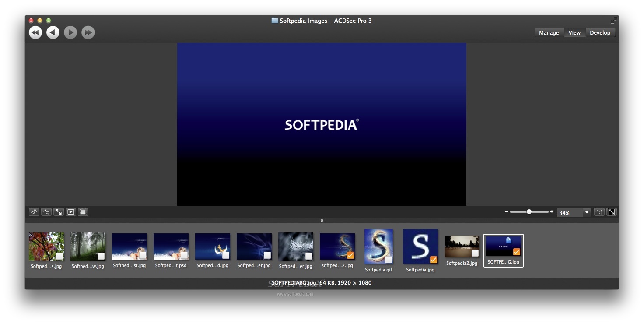Select the foggy forest thumbnail Softped...w.jpg

[88, 247]
